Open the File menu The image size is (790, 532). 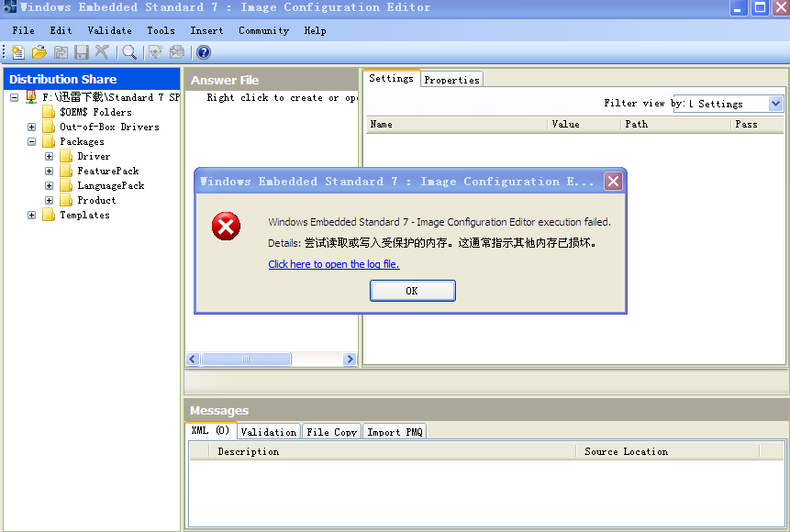click(23, 31)
